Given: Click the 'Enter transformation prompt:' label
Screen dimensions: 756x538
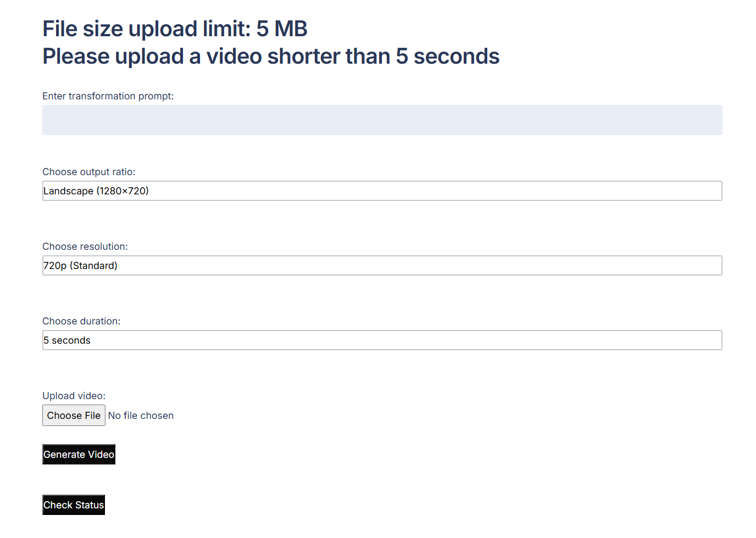Looking at the screenshot, I should point(108,96).
